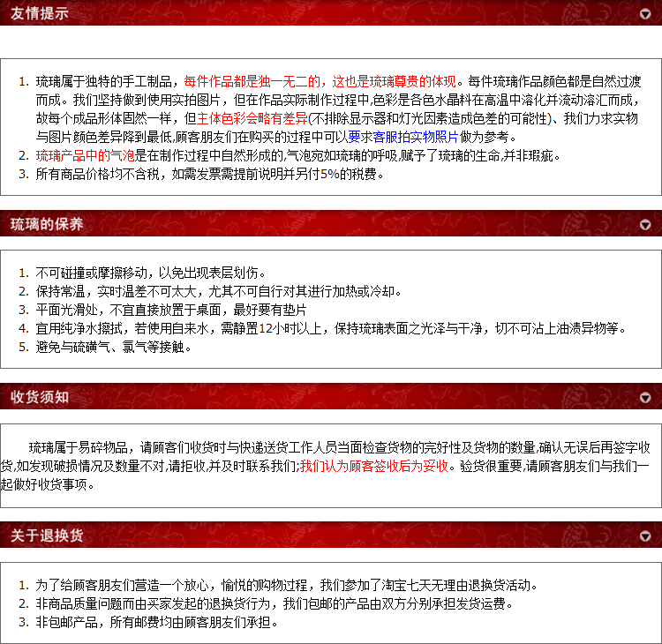Click red text 我们认为顾客签收后为妥收
Image resolution: width=662 pixels, height=644 pixels.
point(373,466)
